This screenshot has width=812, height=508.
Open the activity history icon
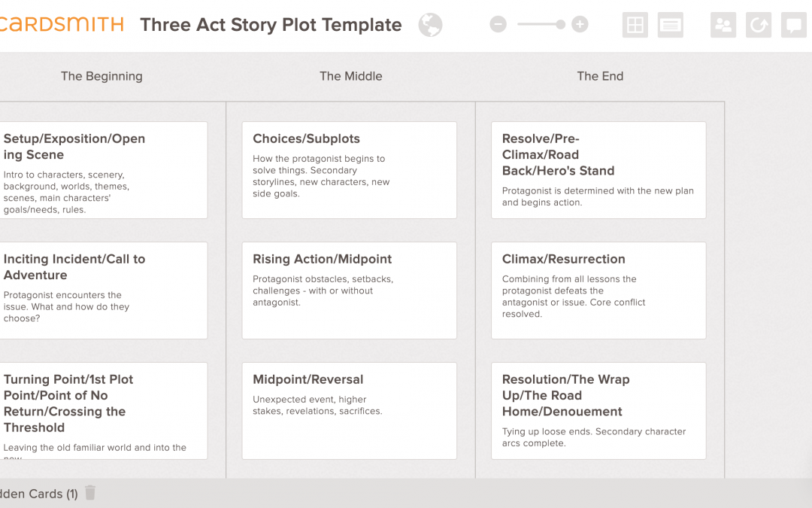[759, 25]
